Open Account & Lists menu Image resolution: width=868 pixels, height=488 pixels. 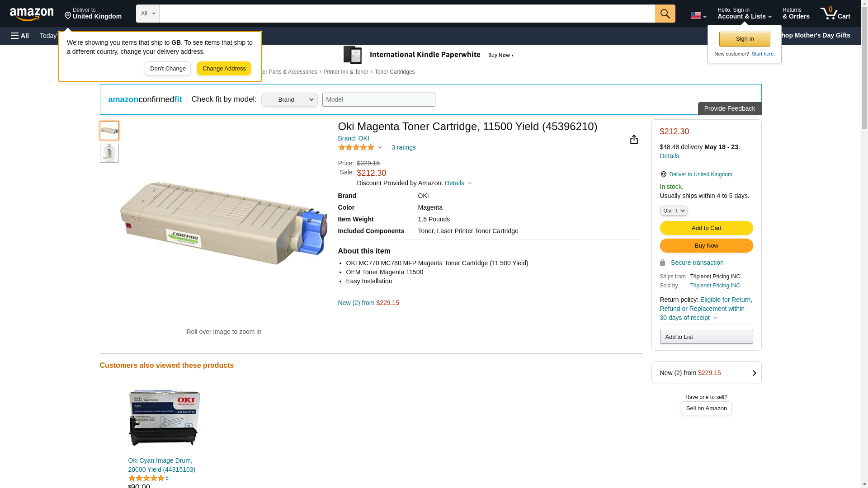coord(744,14)
